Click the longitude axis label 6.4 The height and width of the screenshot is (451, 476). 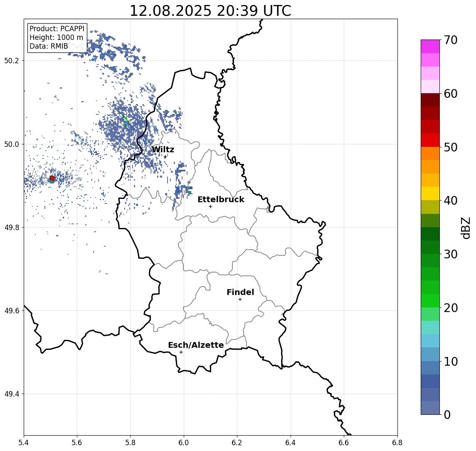click(x=291, y=443)
